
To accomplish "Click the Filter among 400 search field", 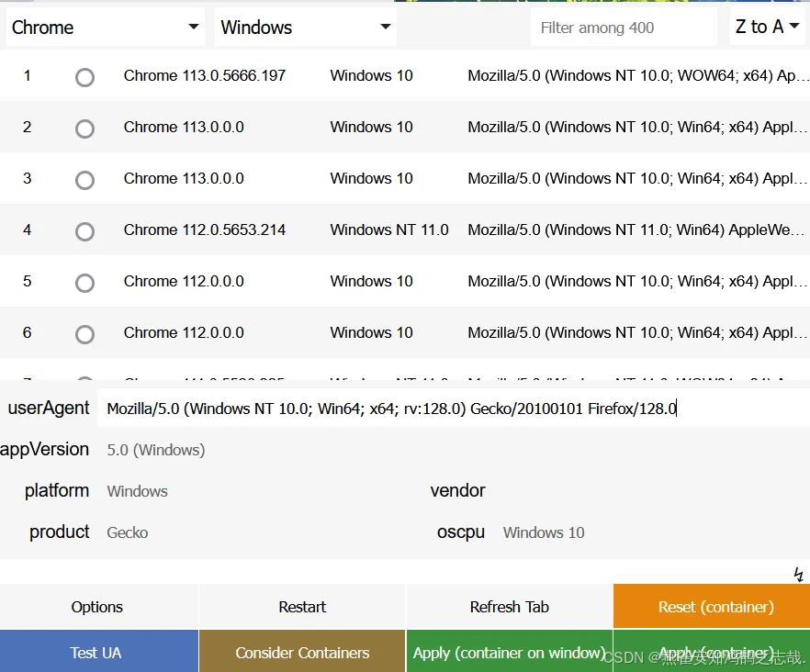I will [624, 28].
